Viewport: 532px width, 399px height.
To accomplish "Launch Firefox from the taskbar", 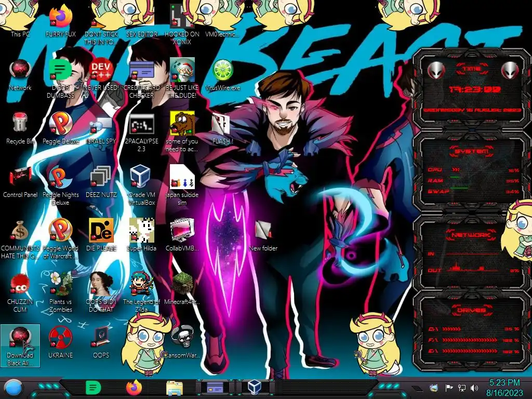I will 134,388.
